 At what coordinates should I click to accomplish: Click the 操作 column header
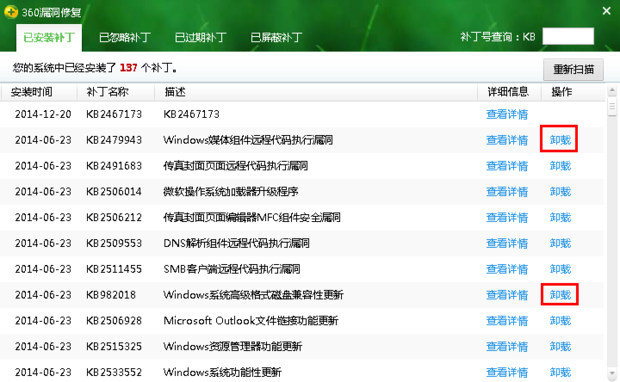coord(562,92)
